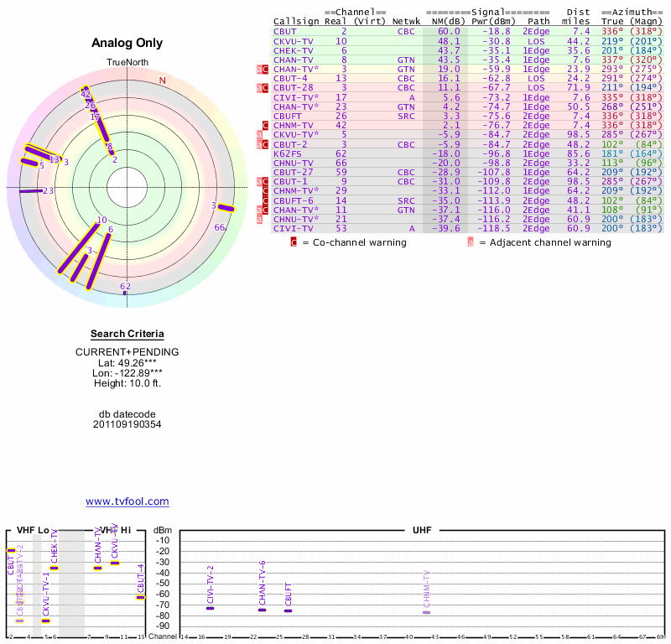This screenshot has height=644, width=671.
Task: Click the K62FS callsign entry
Action: (289, 153)
